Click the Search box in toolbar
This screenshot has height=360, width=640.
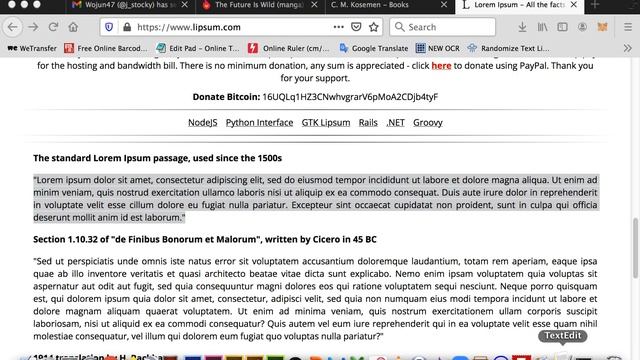pos(442,27)
